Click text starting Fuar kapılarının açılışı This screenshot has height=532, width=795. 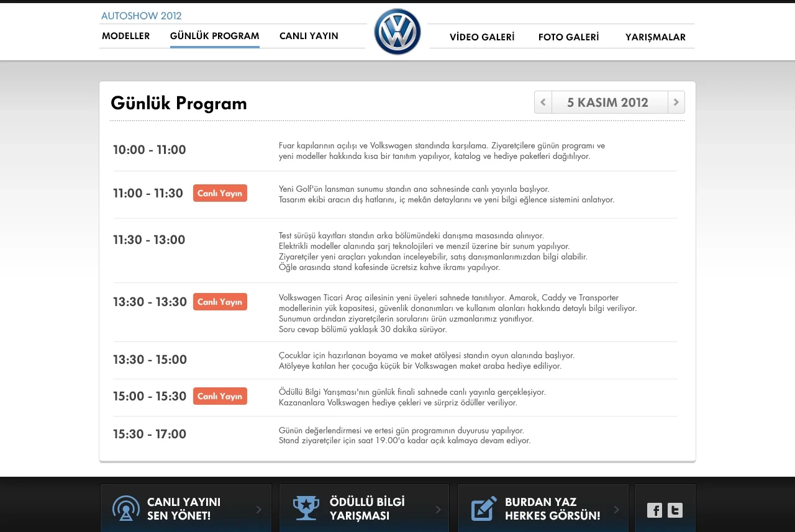442,151
